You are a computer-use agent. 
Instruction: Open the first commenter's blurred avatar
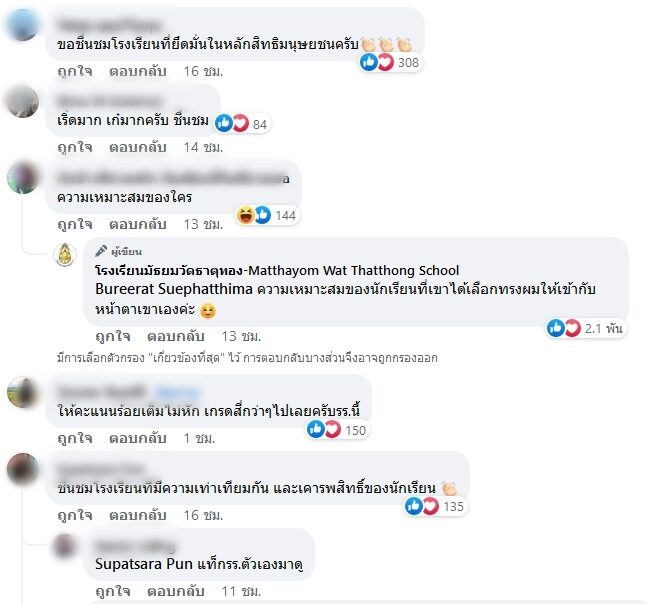[x=22, y=25]
